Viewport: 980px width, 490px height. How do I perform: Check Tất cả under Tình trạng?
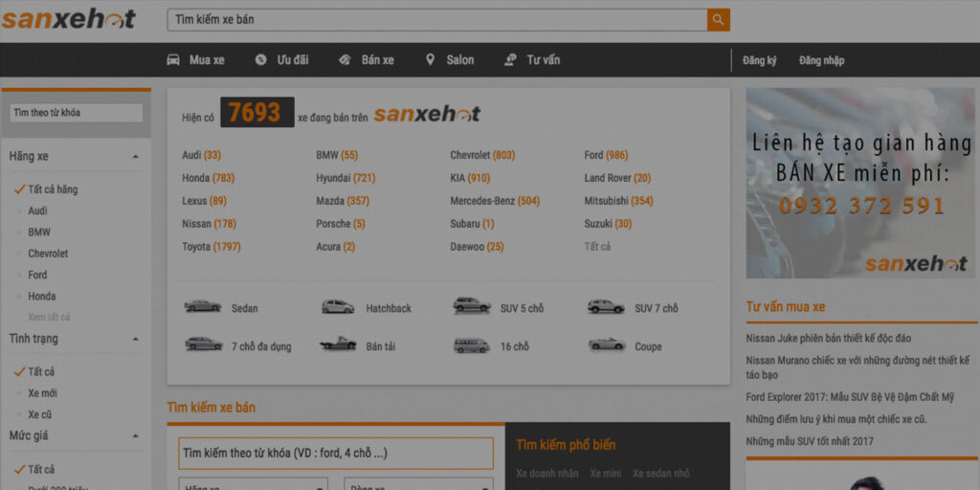[x=34, y=372]
